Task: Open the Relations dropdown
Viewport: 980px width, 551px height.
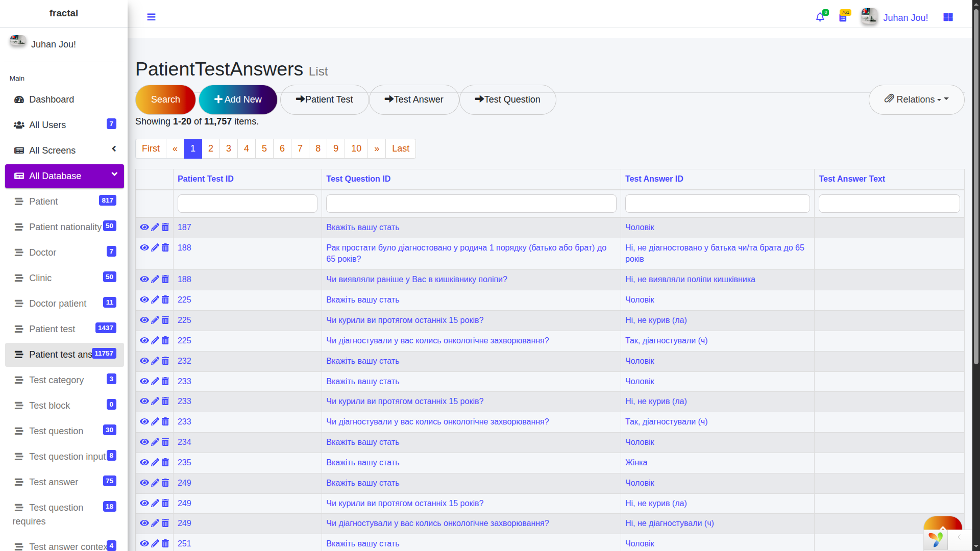Action: tap(916, 99)
